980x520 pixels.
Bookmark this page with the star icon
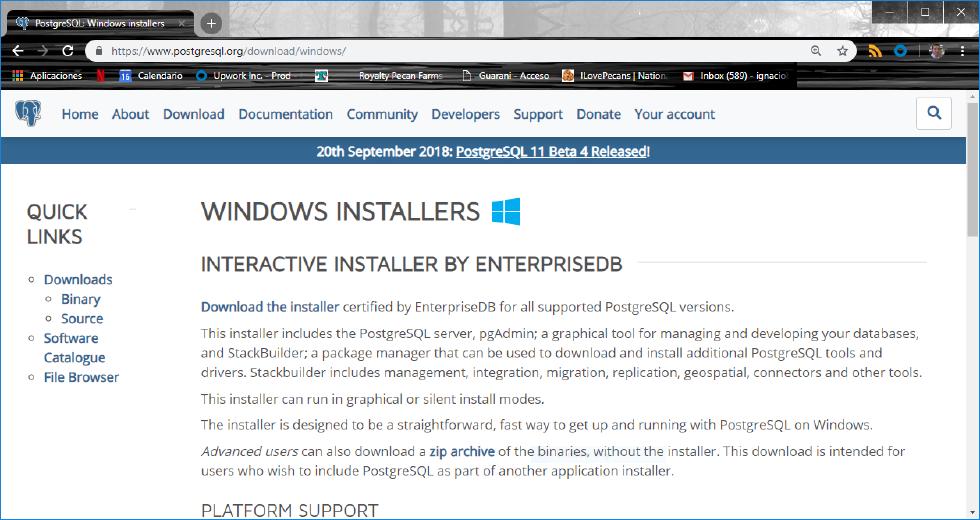point(843,51)
